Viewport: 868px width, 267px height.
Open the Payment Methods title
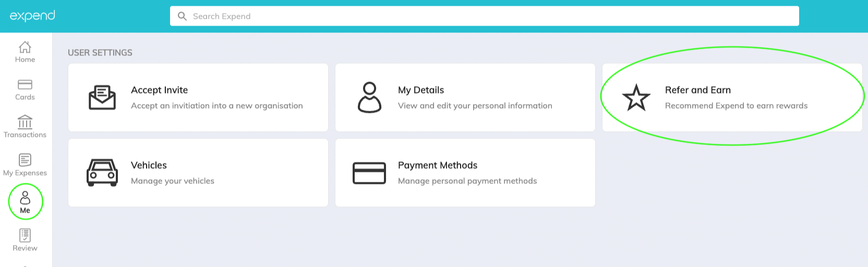point(438,165)
